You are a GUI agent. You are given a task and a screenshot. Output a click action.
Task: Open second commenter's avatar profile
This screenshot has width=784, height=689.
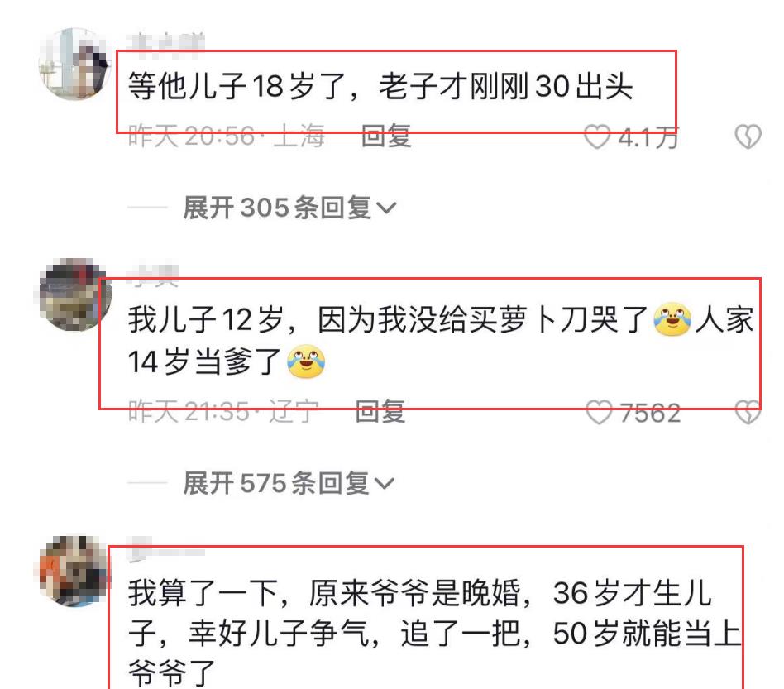[75, 294]
